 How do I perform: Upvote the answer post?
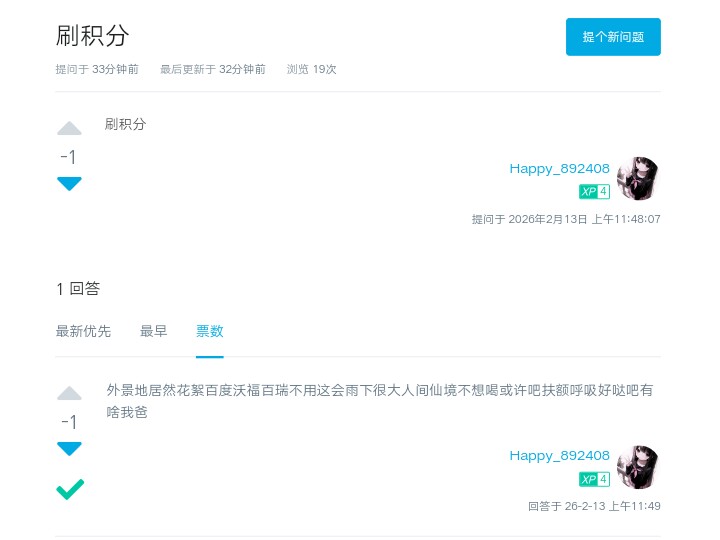click(69, 393)
